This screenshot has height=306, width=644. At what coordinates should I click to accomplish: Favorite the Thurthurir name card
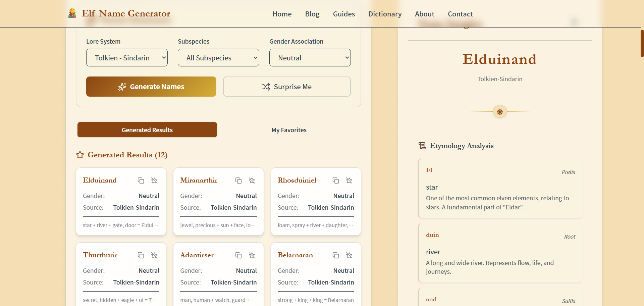pyautogui.click(x=154, y=255)
